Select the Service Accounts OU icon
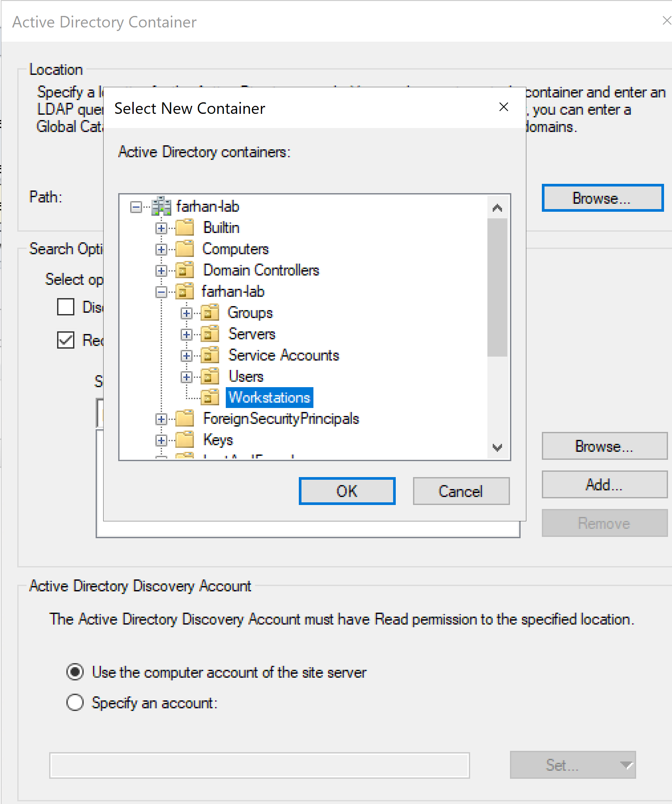672x804 pixels. click(210, 355)
